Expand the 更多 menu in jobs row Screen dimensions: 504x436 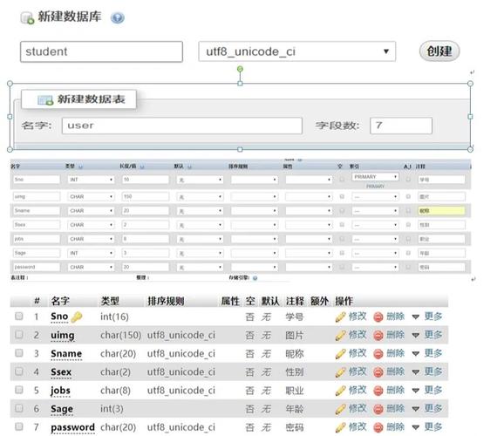(427, 390)
